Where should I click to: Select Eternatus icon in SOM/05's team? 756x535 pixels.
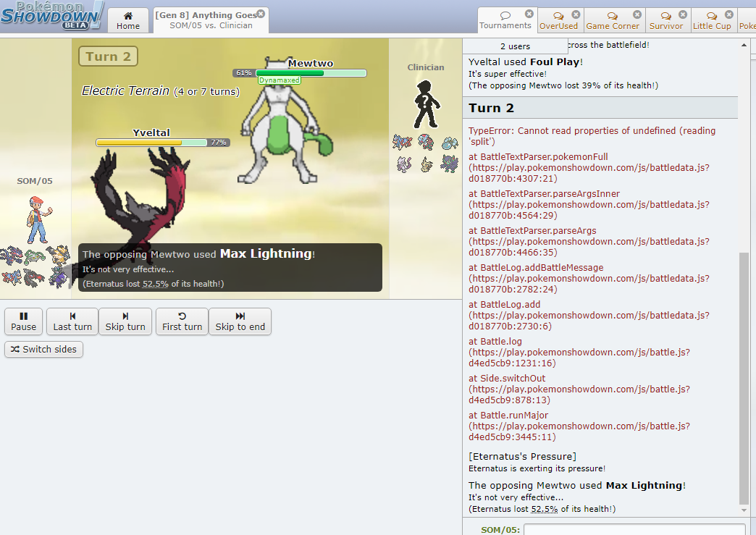coord(11,255)
